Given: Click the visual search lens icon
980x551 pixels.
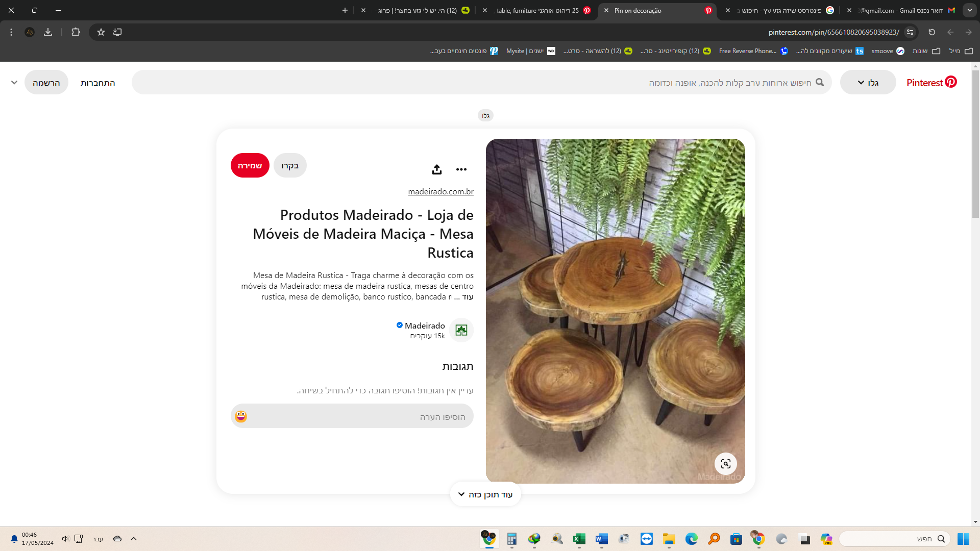Looking at the screenshot, I should [725, 464].
